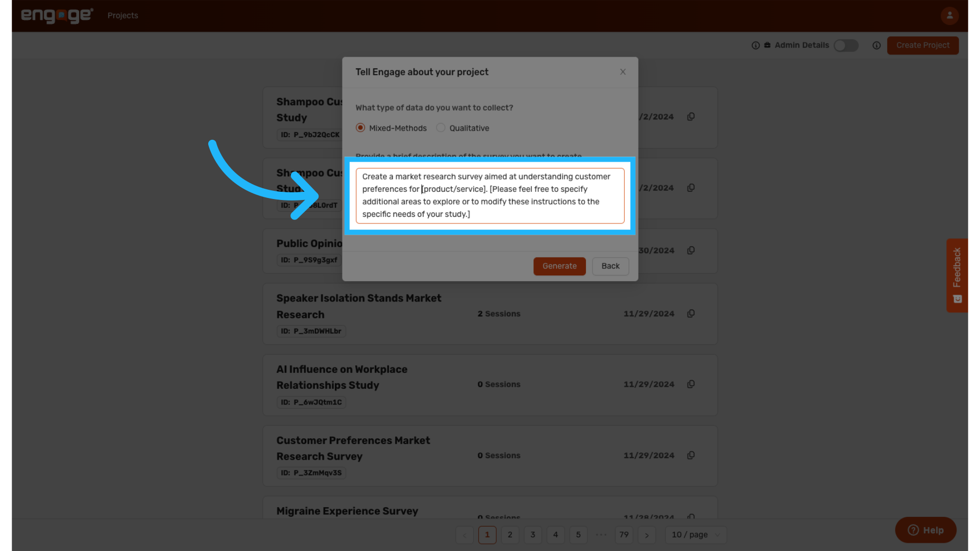Go to page 4
The width and height of the screenshot is (980, 551).
click(555, 535)
